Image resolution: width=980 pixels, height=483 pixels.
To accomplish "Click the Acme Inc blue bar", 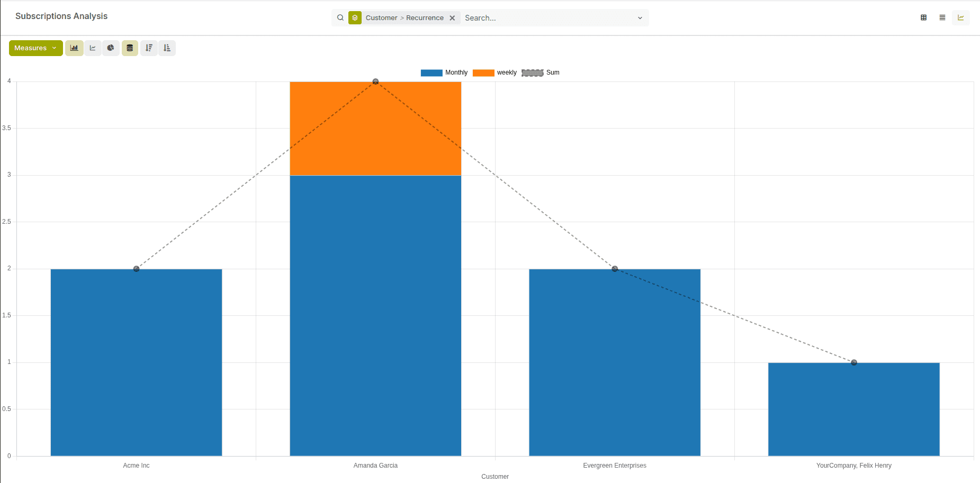I will (x=136, y=362).
